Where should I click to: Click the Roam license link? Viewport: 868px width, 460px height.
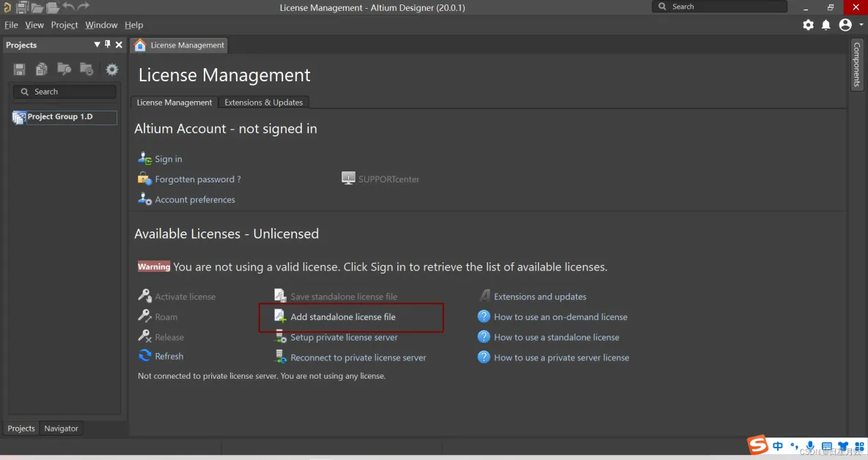point(166,317)
